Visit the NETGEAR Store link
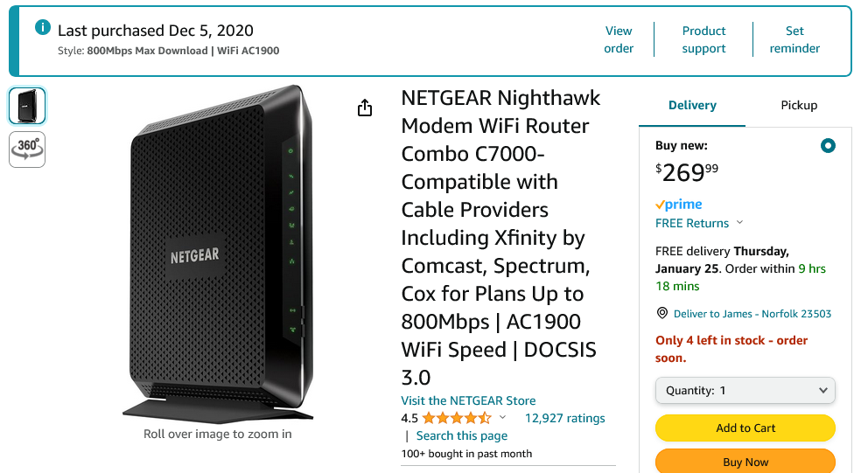This screenshot has width=868, height=473. pos(468,400)
